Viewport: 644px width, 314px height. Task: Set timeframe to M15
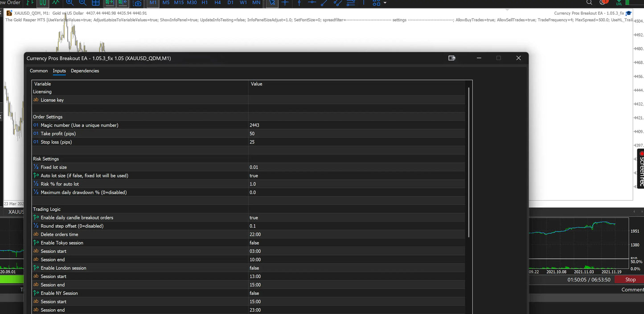click(179, 3)
